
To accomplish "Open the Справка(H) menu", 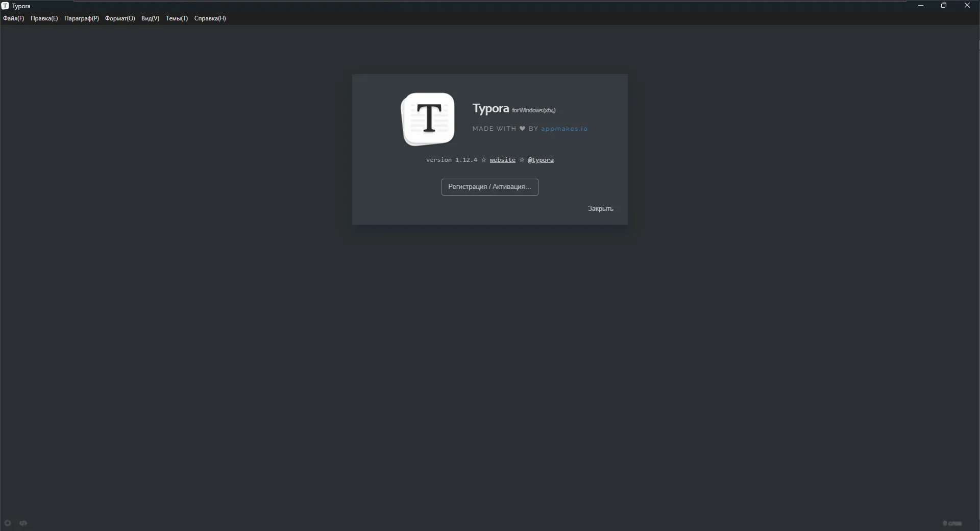I will (210, 18).
